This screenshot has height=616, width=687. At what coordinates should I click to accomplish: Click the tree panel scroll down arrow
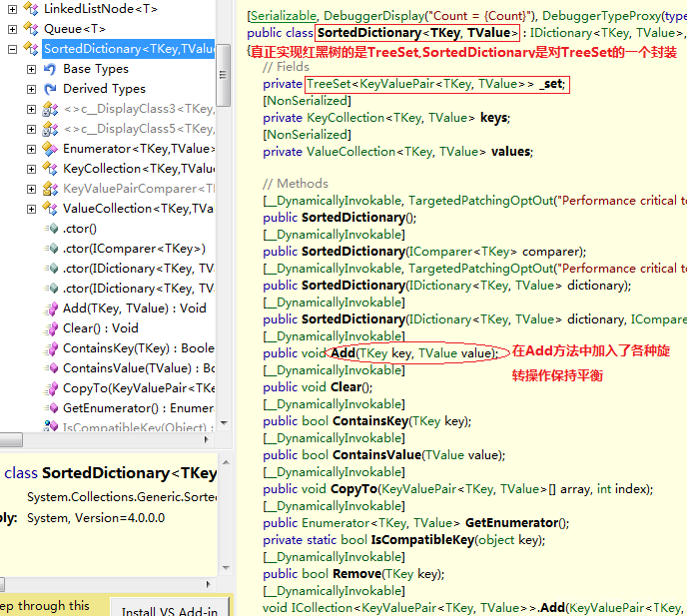click(224, 423)
